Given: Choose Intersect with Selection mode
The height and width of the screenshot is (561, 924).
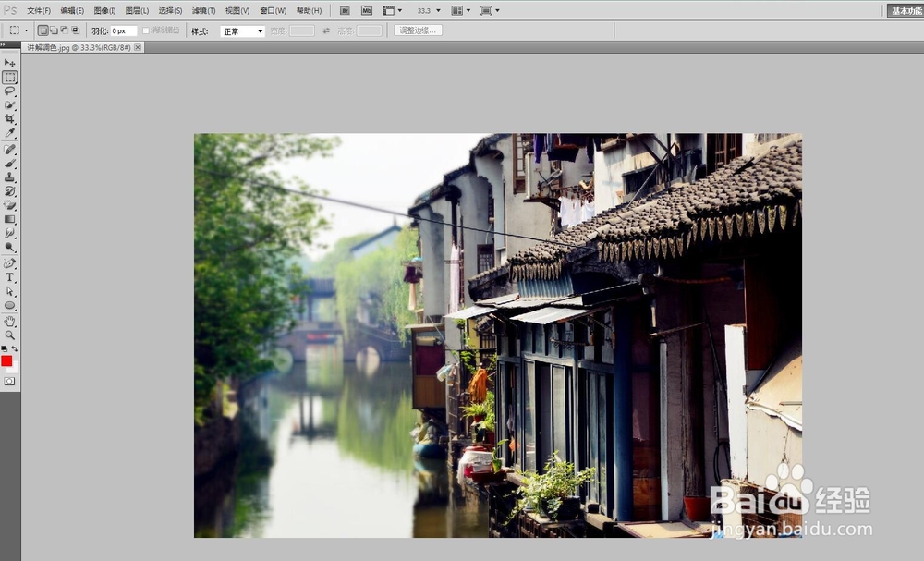Looking at the screenshot, I should (75, 30).
